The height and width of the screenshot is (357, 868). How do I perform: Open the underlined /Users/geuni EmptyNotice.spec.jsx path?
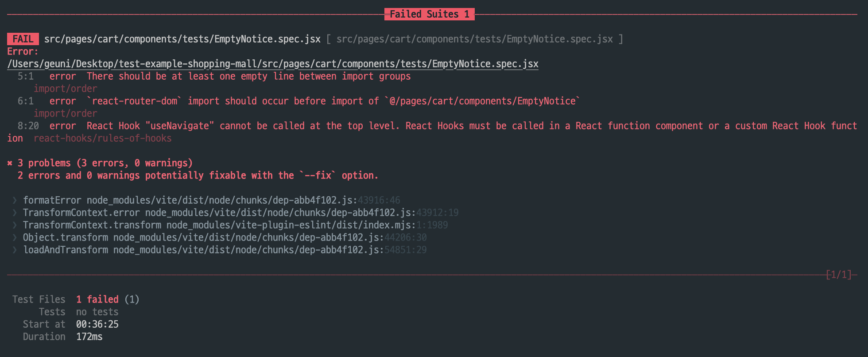coord(273,64)
